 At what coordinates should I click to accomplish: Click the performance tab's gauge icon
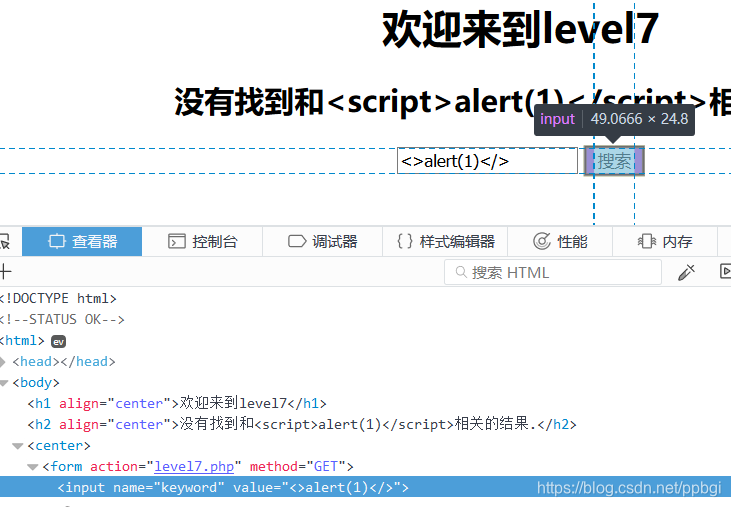pos(542,241)
